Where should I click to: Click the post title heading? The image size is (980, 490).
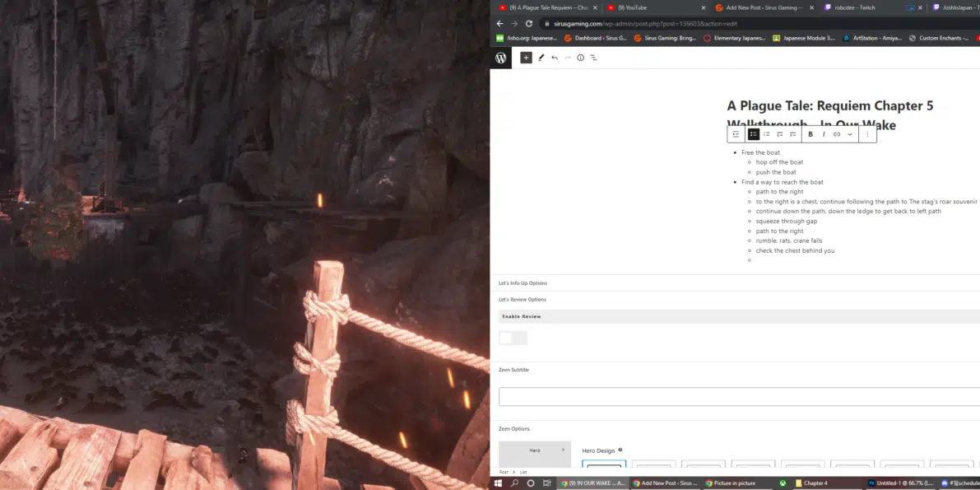(830, 115)
